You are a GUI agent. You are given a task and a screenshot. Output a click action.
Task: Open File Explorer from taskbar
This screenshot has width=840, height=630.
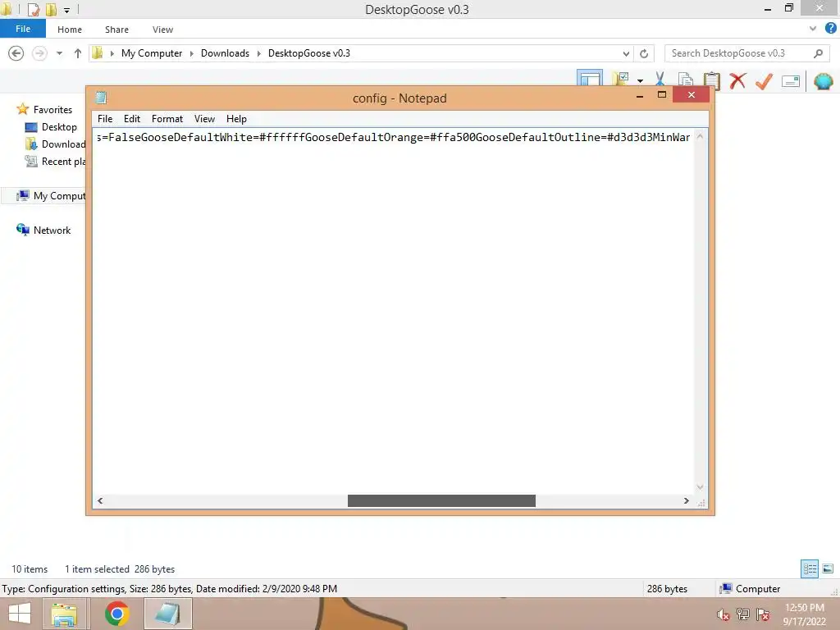point(64,614)
